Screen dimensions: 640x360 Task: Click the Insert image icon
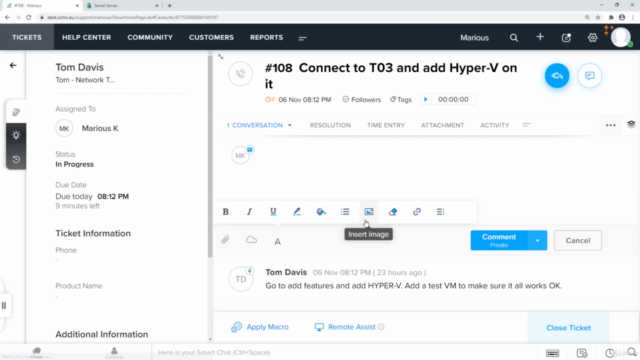click(x=369, y=212)
